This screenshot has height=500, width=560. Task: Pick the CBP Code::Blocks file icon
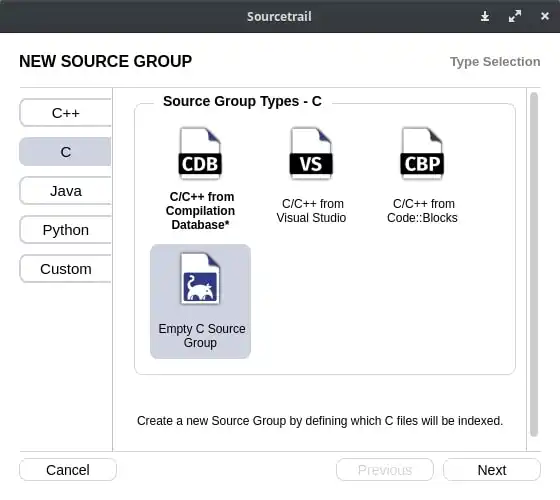pyautogui.click(x=422, y=153)
